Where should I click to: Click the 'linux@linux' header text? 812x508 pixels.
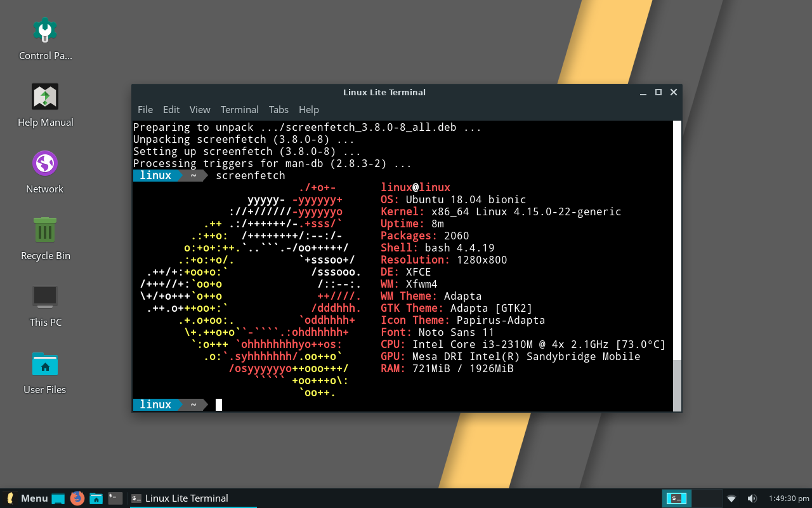[416, 188]
